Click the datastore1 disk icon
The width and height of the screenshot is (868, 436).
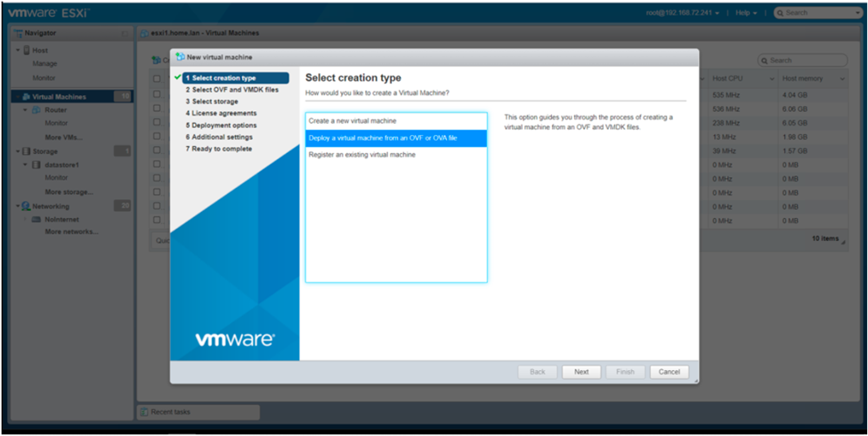click(x=37, y=165)
